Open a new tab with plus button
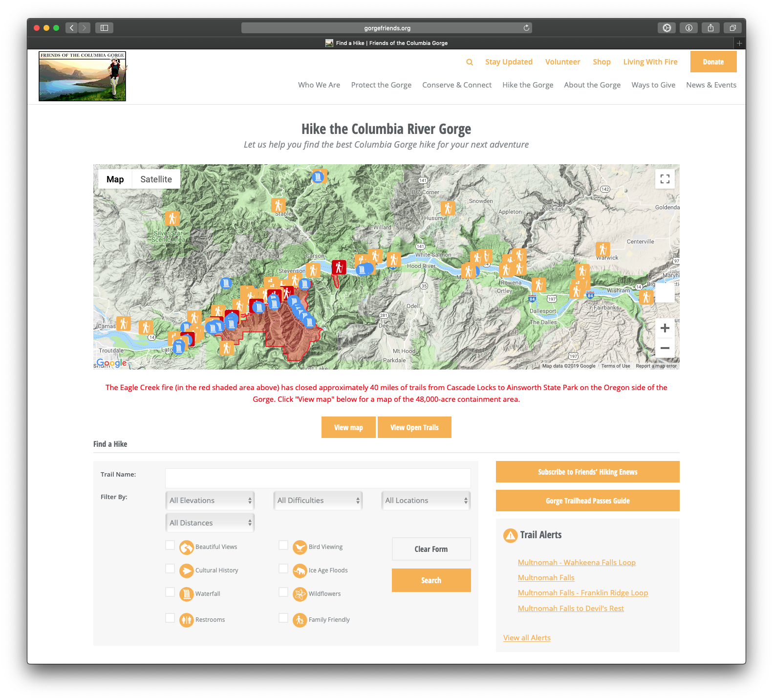The width and height of the screenshot is (773, 700). [740, 43]
